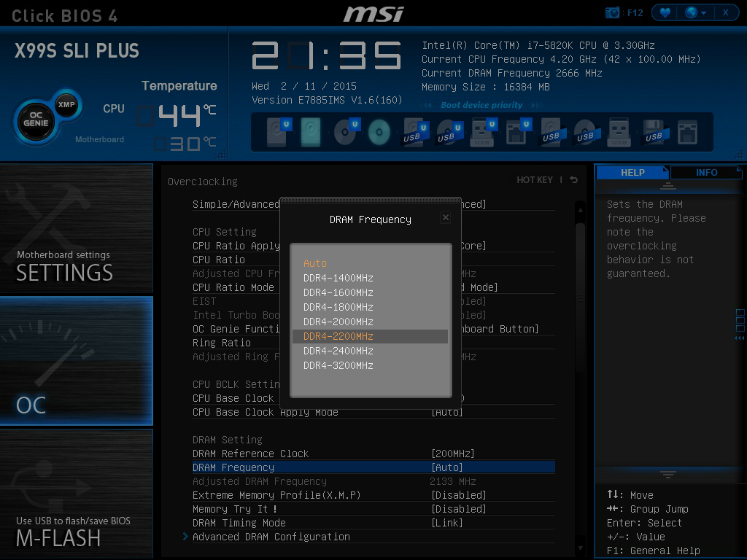Select the UEFI CD/DVD boot device
The image size is (747, 560).
pyautogui.click(x=346, y=132)
